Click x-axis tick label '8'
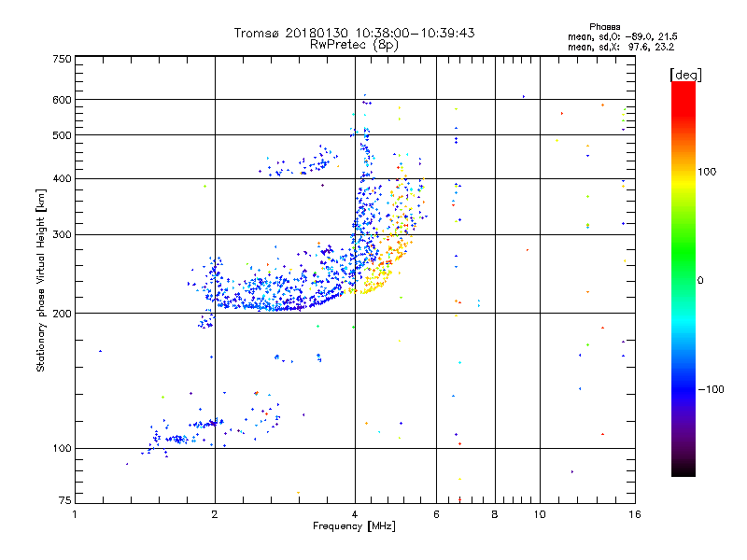 coord(495,514)
